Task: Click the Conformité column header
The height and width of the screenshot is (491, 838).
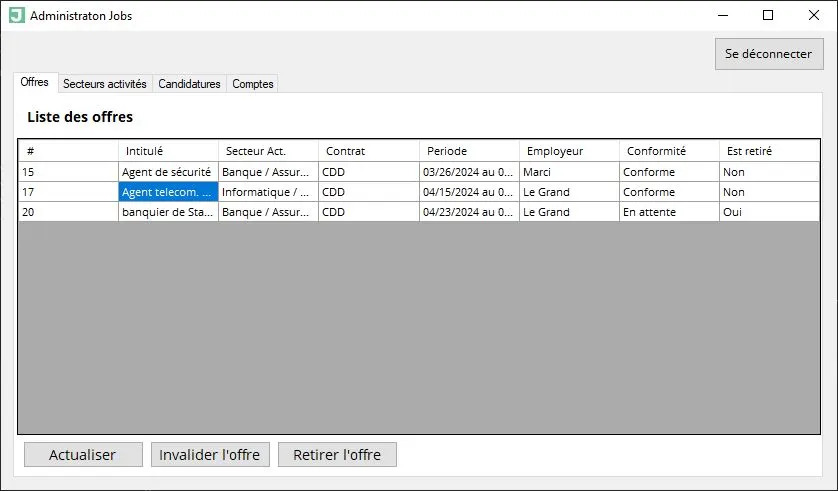Action: pyautogui.click(x=669, y=151)
